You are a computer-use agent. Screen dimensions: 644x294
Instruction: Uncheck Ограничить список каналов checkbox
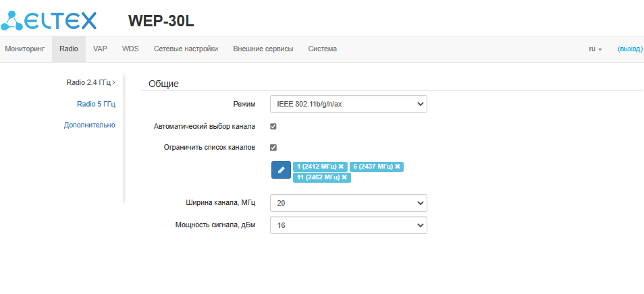tap(273, 148)
